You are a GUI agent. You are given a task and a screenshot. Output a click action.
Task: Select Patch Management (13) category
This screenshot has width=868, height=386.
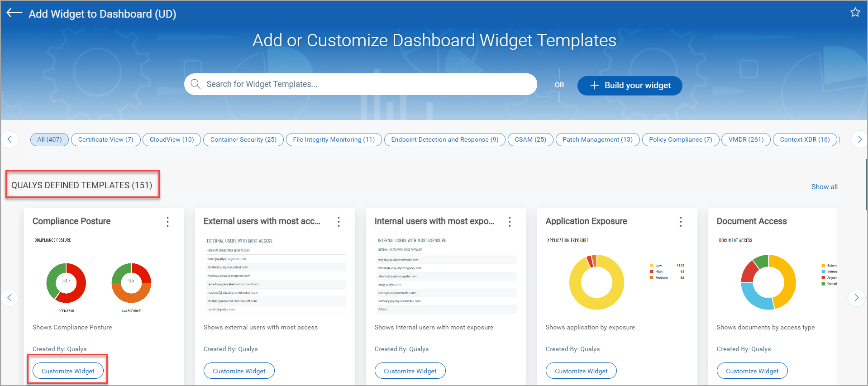(x=597, y=139)
